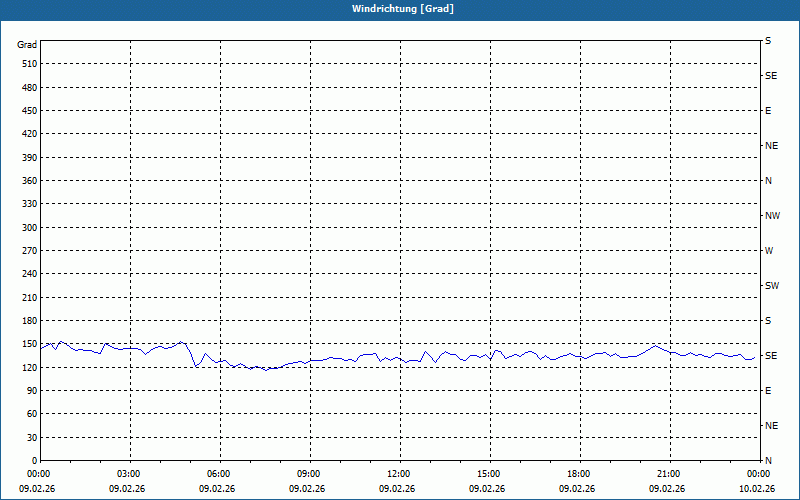Click the "03:00" time label

coord(130,474)
